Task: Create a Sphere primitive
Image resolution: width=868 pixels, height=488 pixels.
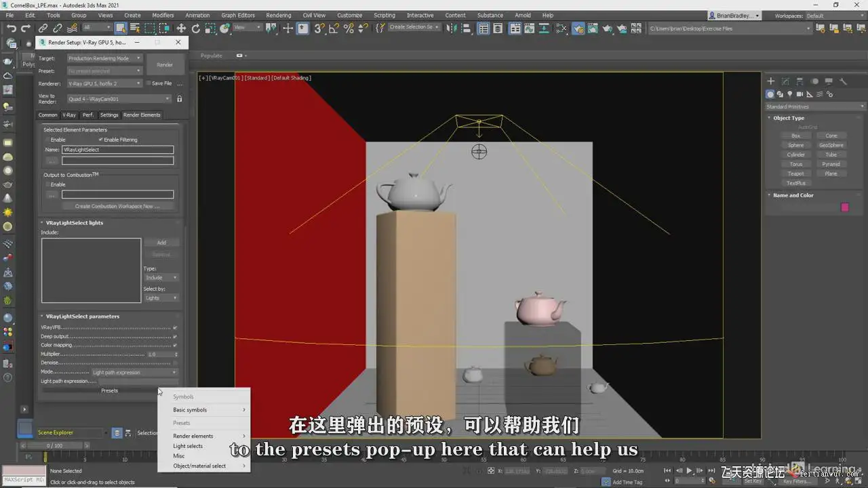Action: pos(796,145)
